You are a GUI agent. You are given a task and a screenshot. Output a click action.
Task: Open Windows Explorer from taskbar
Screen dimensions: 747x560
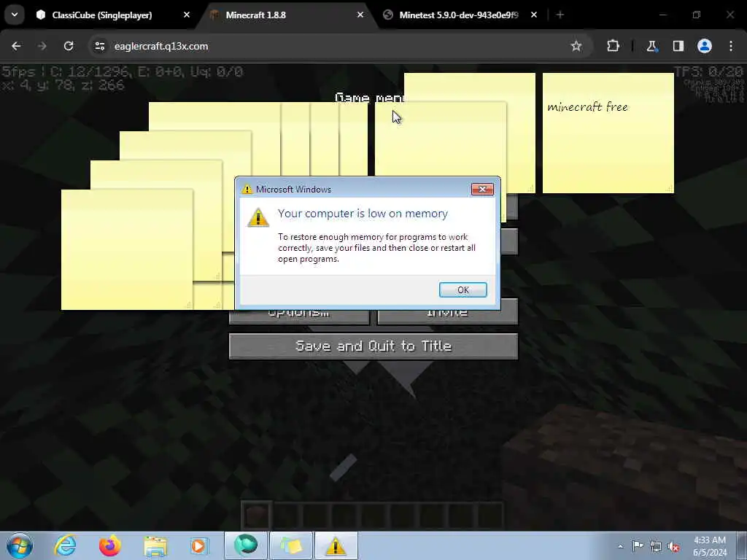(x=155, y=545)
